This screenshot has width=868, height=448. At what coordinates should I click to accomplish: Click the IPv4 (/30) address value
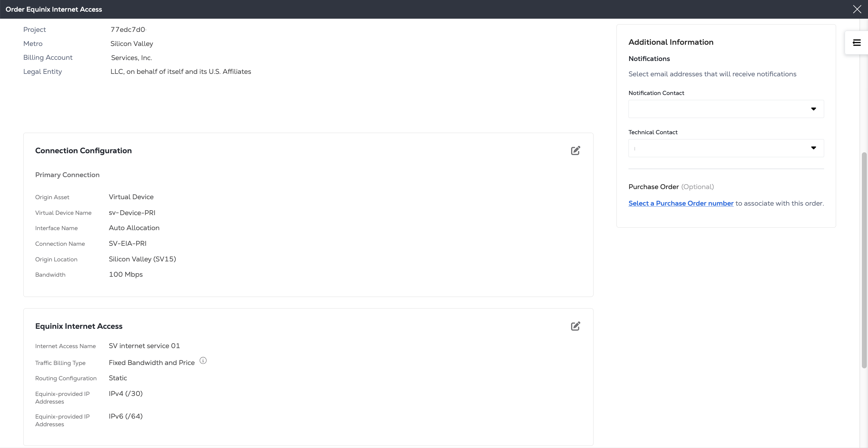pos(126,393)
